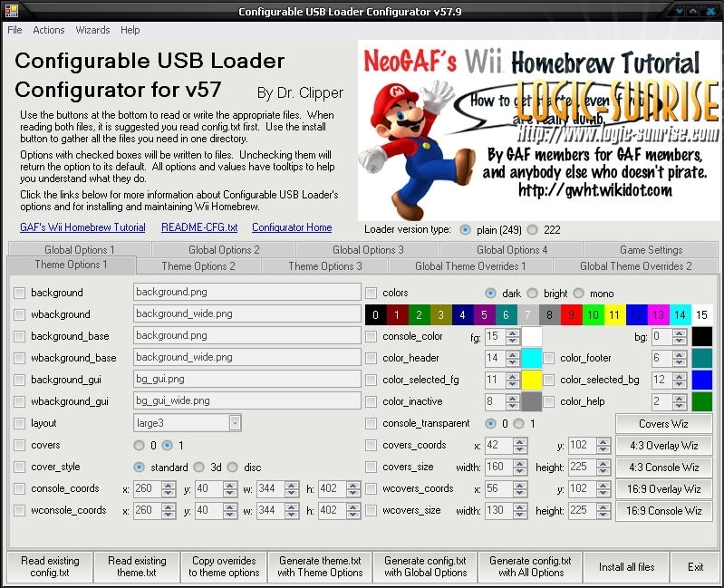The height and width of the screenshot is (588, 724).
Task: Set cover_style to 3d
Action: tap(199, 468)
